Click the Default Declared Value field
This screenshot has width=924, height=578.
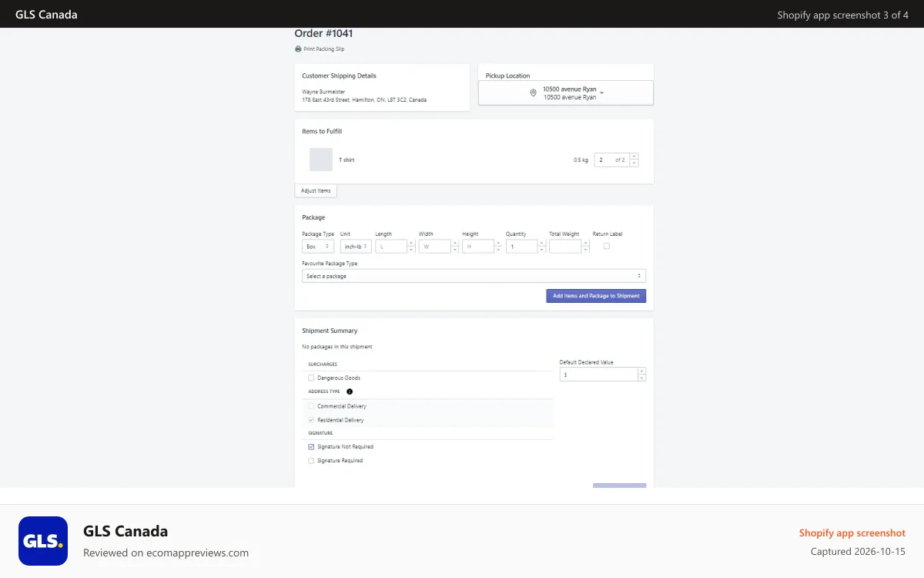point(598,375)
